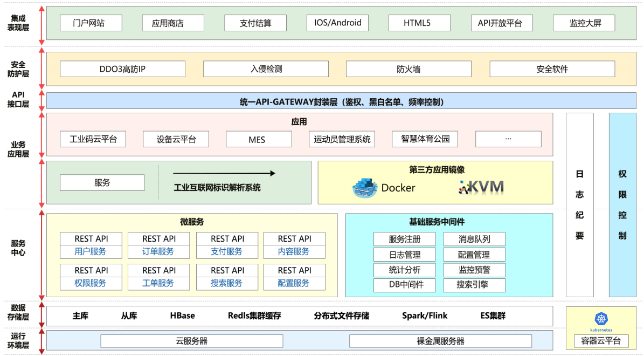Select the 用户服务 microservice
This screenshot has width=644, height=356.
[91, 251]
